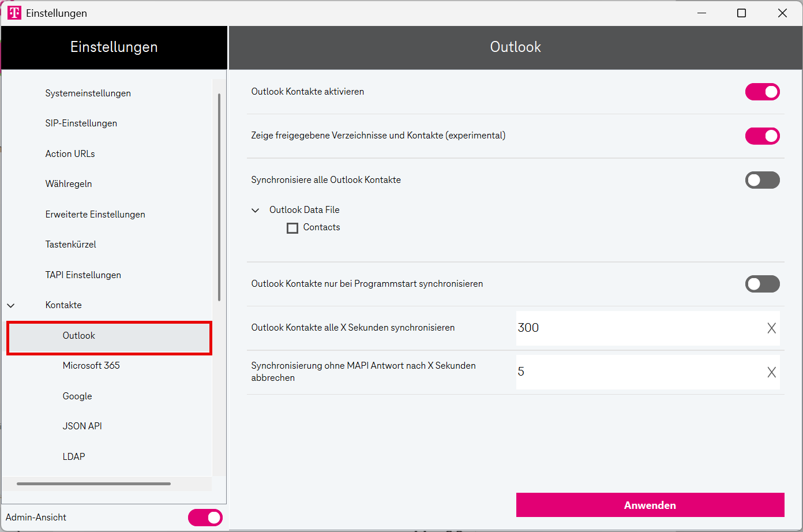Clear the MAPI timeout value with X
This screenshot has width=803, height=532.
771,372
